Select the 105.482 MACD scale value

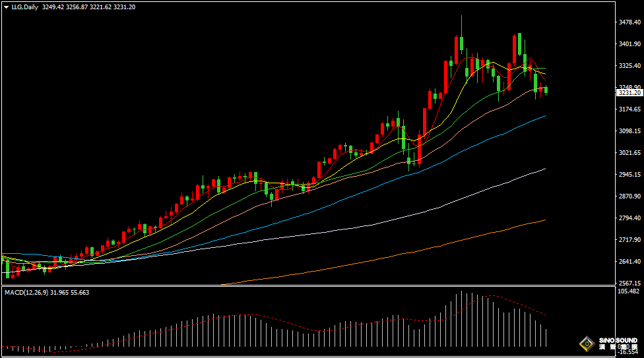tap(629, 291)
